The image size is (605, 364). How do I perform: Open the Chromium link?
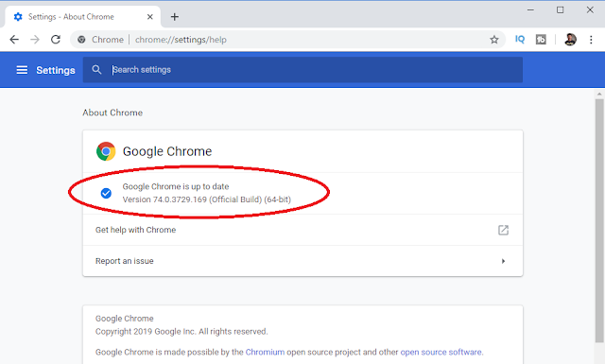265,352
